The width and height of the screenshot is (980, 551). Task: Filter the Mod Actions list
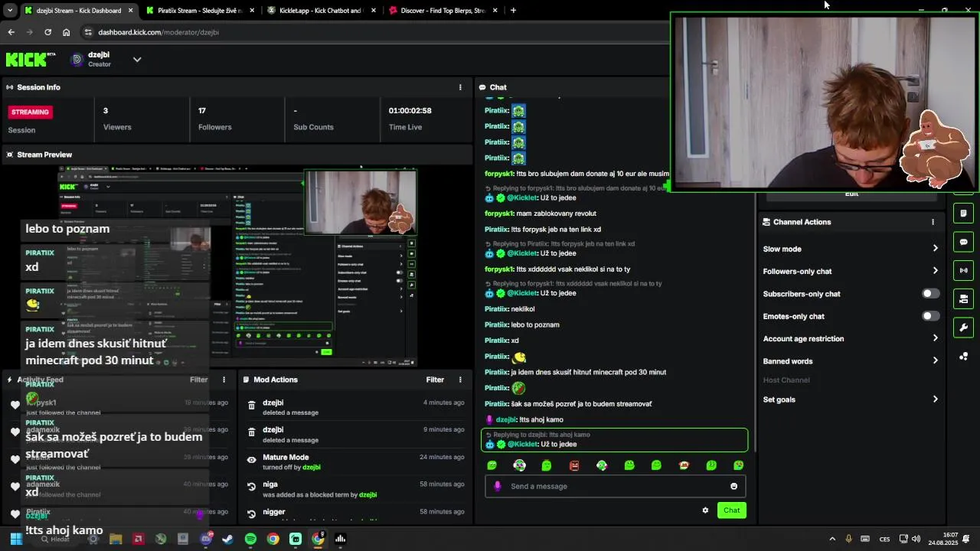pyautogui.click(x=435, y=380)
